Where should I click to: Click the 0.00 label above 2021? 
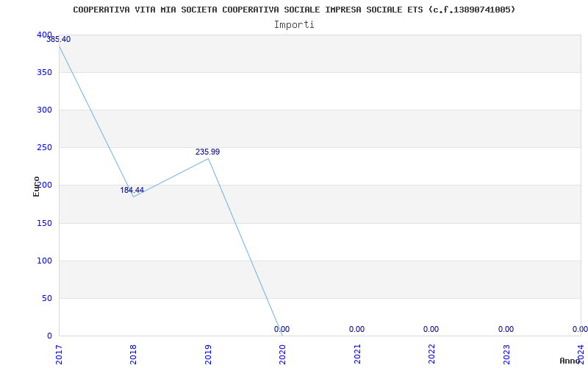point(356,329)
